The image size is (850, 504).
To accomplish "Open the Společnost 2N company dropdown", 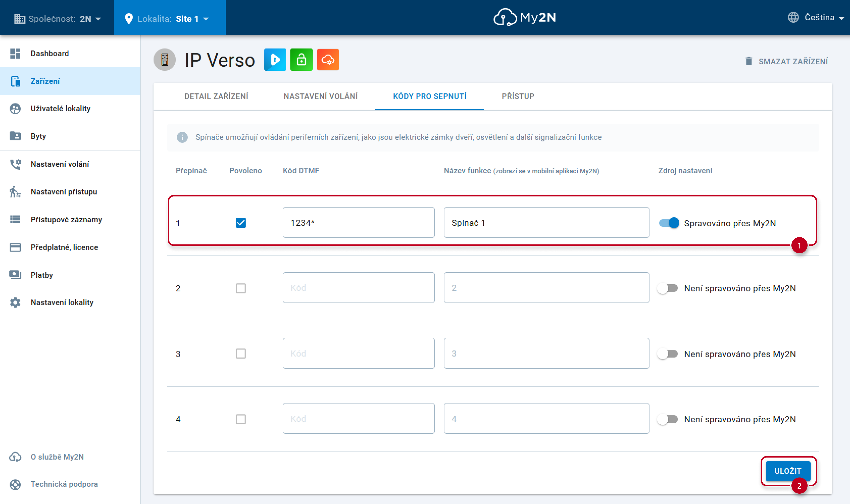I will [57, 18].
